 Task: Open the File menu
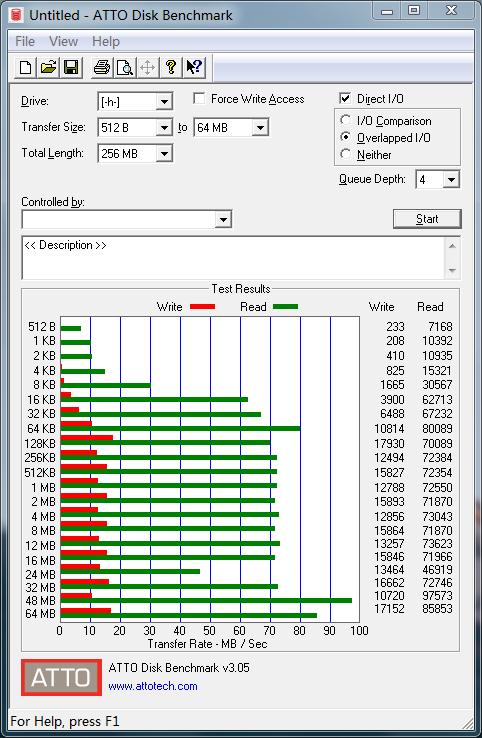coord(25,41)
